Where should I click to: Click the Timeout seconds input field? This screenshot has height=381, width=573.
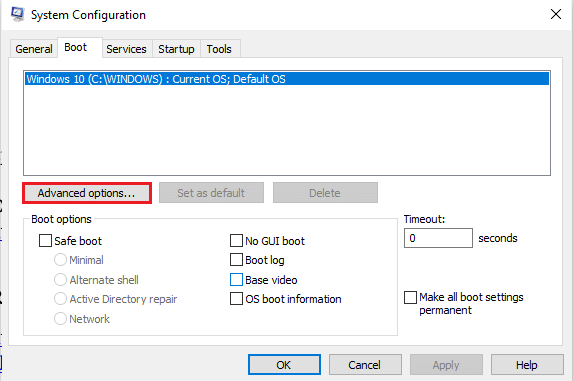click(x=438, y=238)
